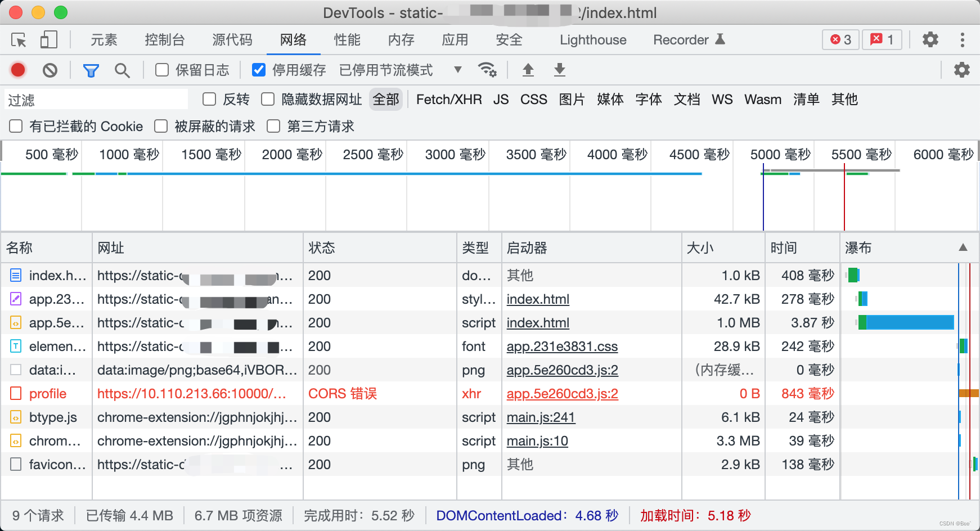Open the 性能 tab
This screenshot has width=980, height=531.
(347, 40)
